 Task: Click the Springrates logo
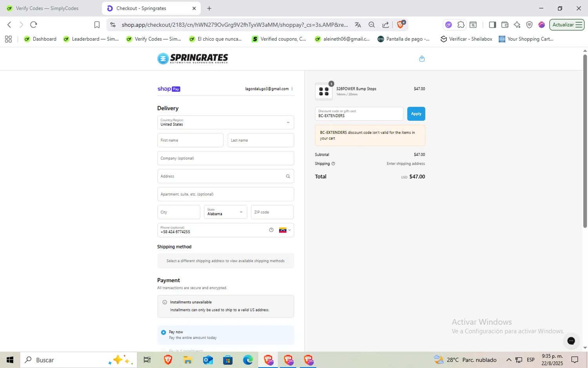pos(192,58)
